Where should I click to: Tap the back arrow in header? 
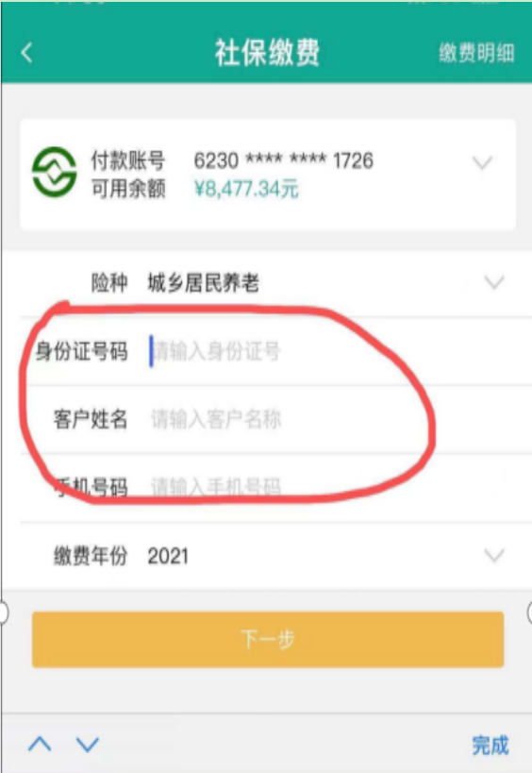tap(27, 53)
